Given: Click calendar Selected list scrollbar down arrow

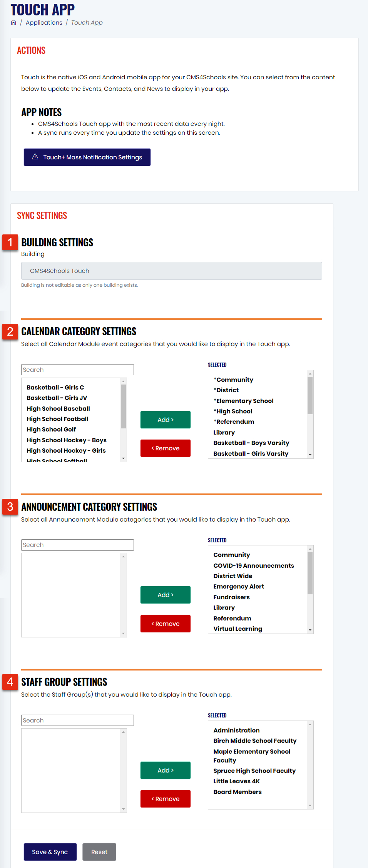Looking at the screenshot, I should click(310, 455).
